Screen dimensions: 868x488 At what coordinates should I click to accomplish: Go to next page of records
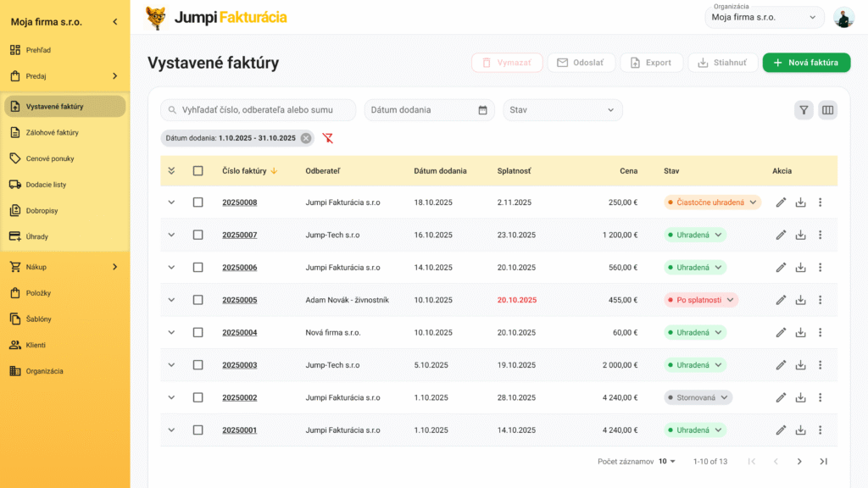(798, 462)
